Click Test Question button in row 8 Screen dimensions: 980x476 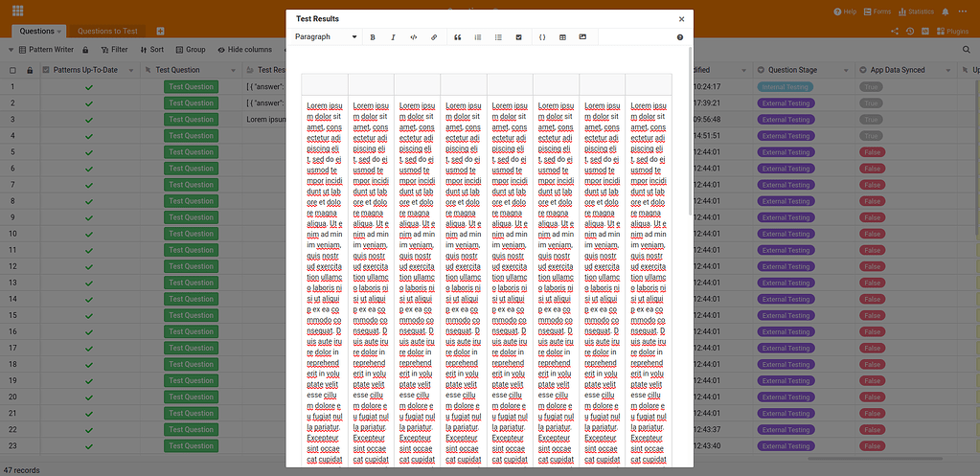(x=192, y=201)
